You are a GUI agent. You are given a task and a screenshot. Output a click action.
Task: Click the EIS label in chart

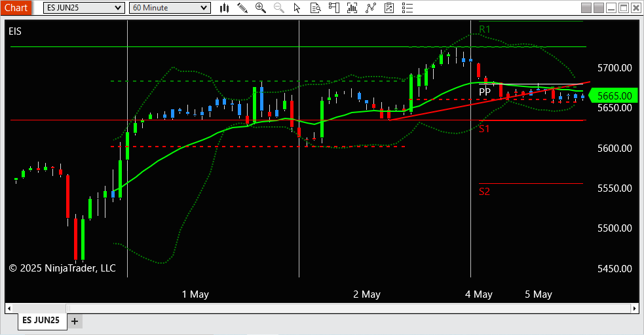[15, 31]
